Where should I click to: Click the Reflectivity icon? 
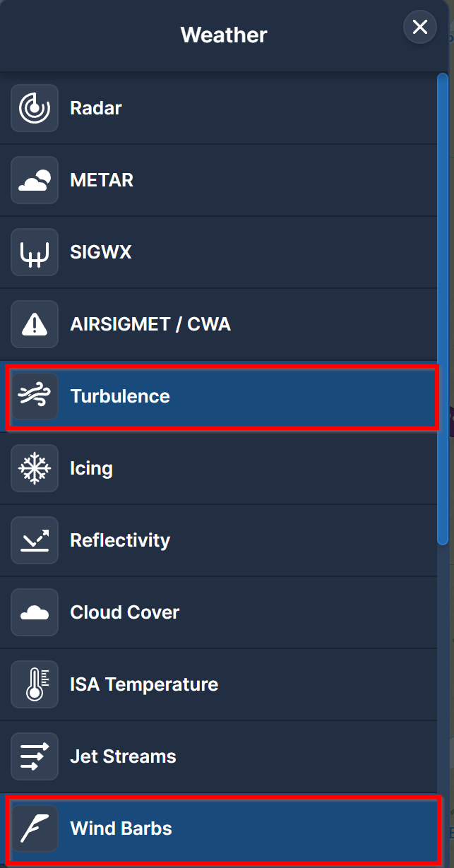pyautogui.click(x=35, y=540)
